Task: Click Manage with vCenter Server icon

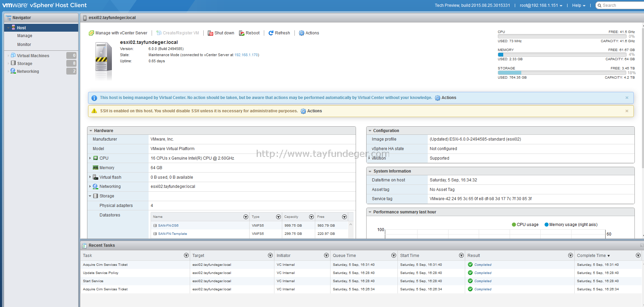Action: [x=91, y=33]
